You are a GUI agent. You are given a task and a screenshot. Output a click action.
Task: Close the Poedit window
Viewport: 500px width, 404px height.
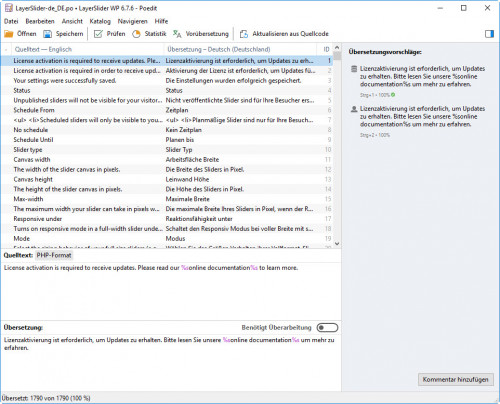[x=487, y=8]
